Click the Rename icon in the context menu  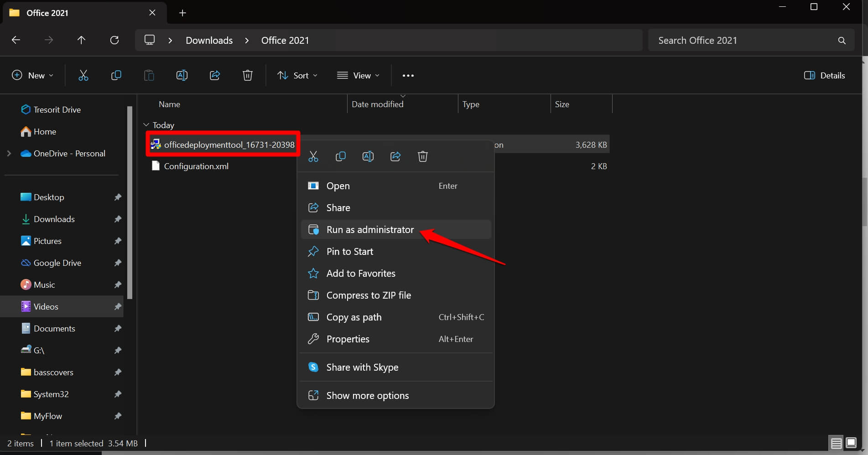368,156
